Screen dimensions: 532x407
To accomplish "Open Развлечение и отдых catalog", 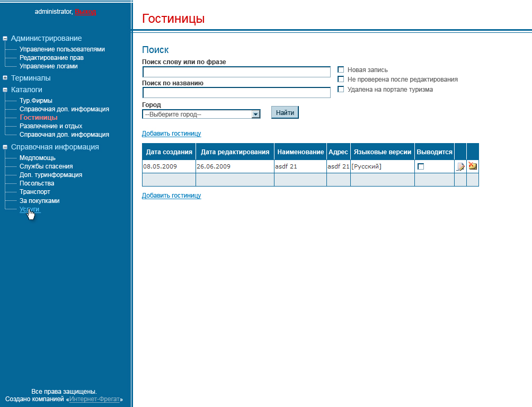I will click(51, 126).
